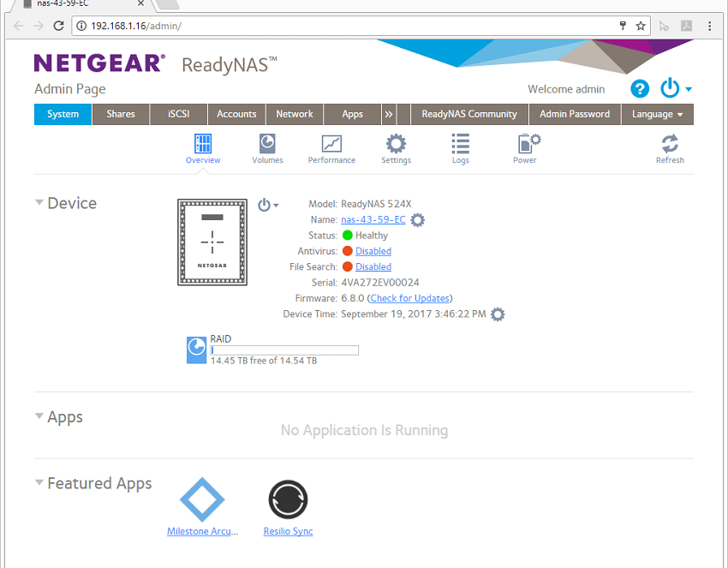
Task: Switch to the Shares tab
Action: 121,114
